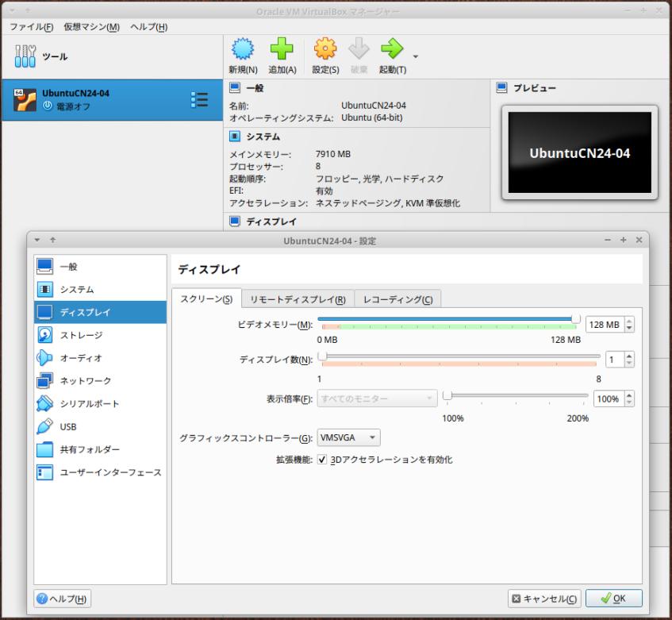This screenshot has height=620, width=672.
Task: Click the 表示倍率 scale slider handle
Action: click(x=447, y=395)
